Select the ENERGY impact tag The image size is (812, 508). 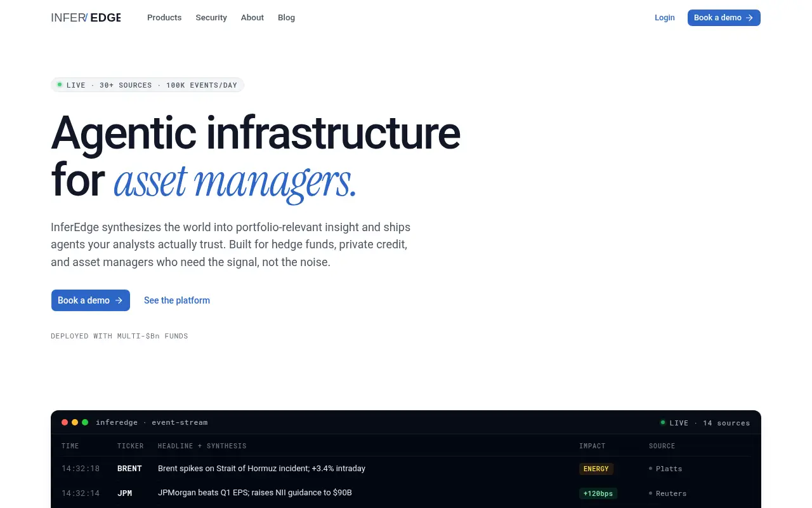tap(596, 469)
